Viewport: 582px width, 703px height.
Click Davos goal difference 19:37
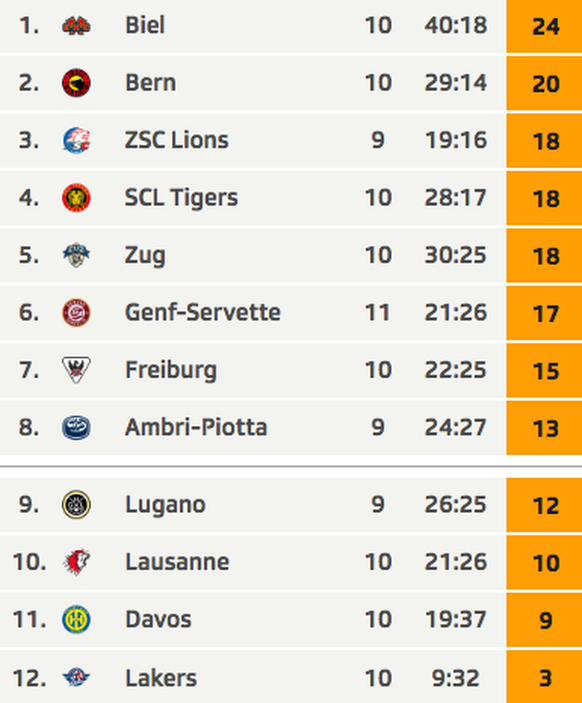point(456,620)
